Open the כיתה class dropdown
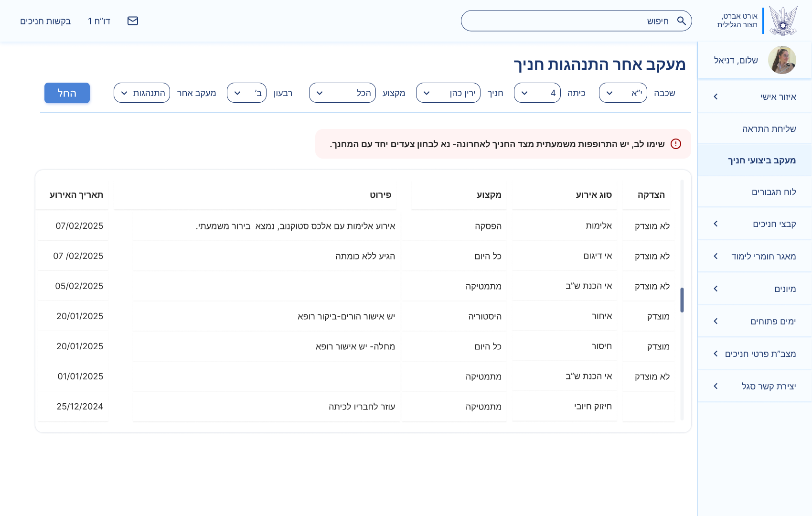The image size is (812, 516). pos(537,93)
